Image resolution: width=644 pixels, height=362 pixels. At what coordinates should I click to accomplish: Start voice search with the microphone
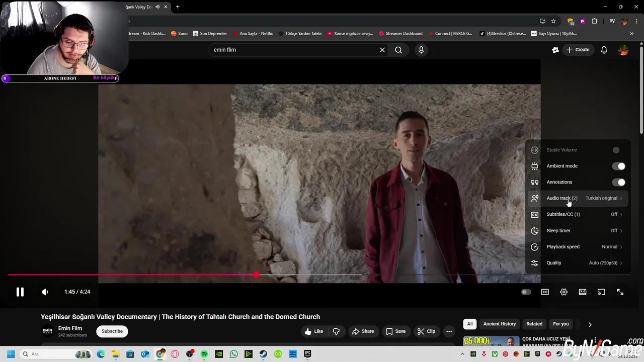(x=421, y=50)
